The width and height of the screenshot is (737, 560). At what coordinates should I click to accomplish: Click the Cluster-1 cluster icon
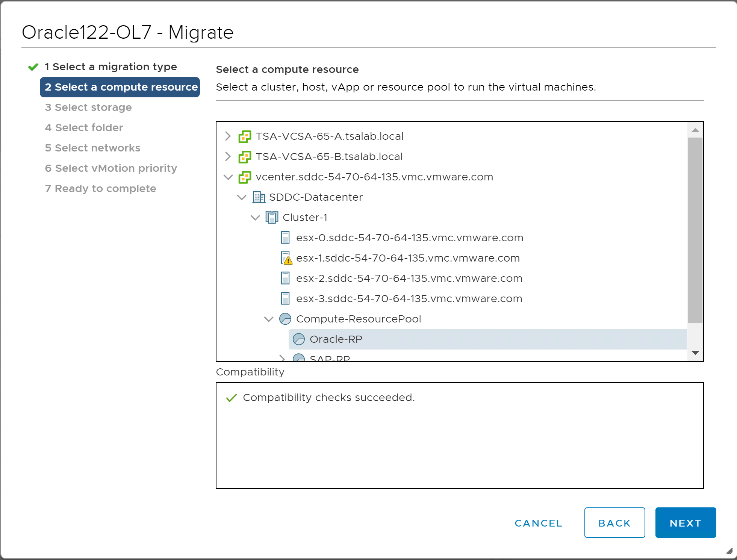[x=272, y=218]
